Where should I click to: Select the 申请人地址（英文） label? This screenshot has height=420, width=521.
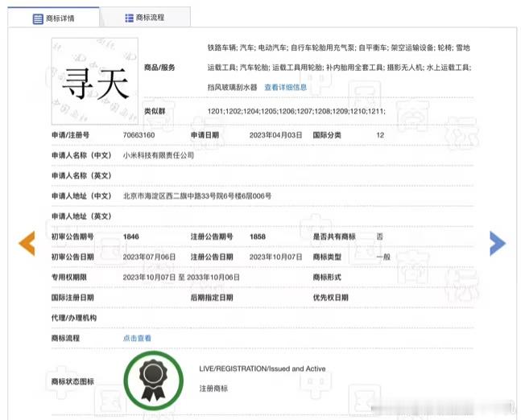[82, 216]
